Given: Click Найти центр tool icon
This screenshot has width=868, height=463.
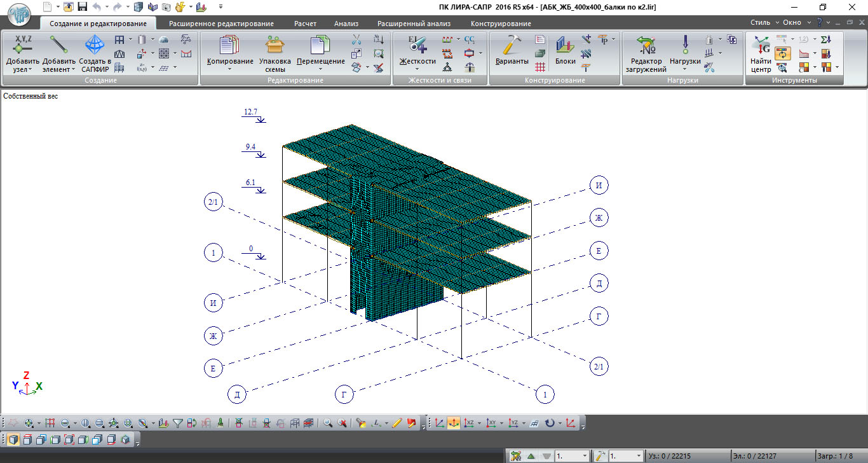Looking at the screenshot, I should (x=761, y=45).
